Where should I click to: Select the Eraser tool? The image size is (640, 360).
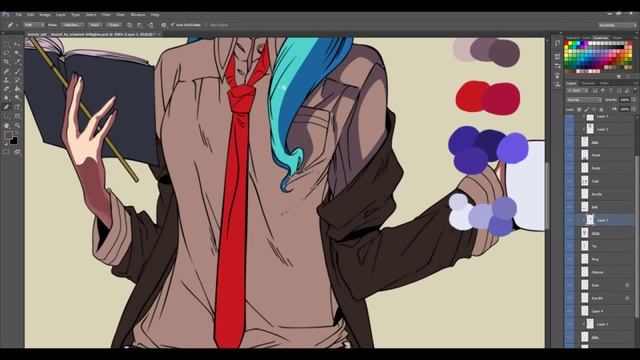tap(7, 89)
